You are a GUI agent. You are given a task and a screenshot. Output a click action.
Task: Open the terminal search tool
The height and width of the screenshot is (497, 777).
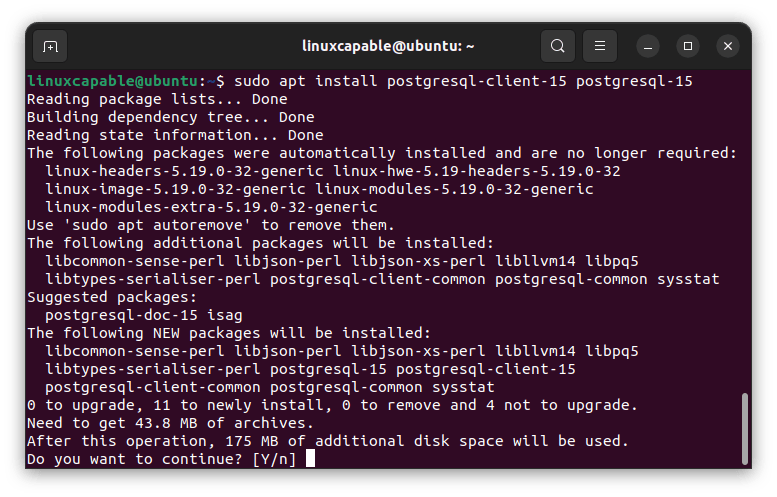pyautogui.click(x=557, y=46)
